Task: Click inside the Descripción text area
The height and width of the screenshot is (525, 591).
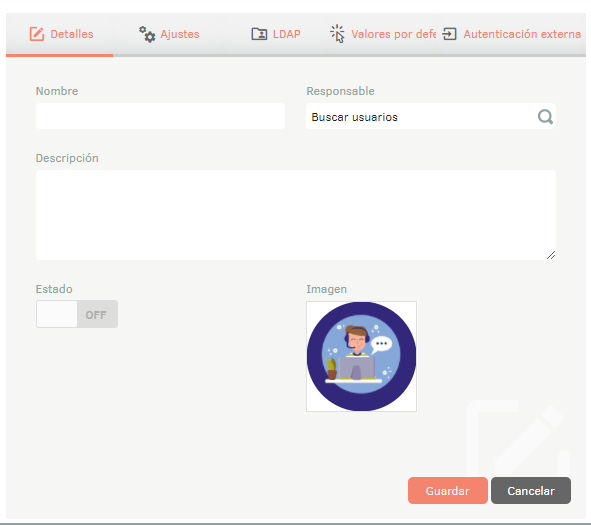Action: pyautogui.click(x=296, y=215)
